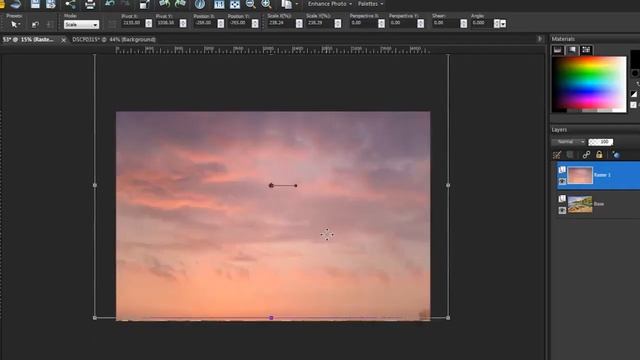Click the dimmed Redo arrow icon

tap(126, 4)
